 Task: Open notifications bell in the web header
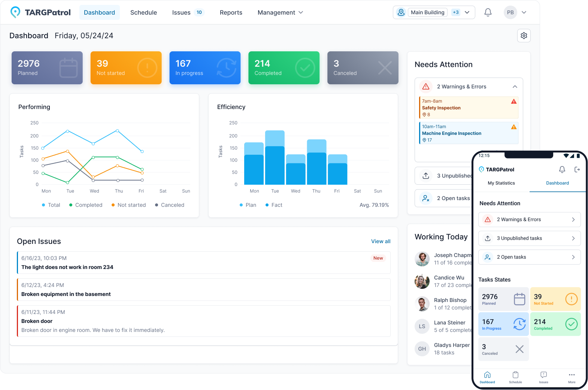(x=488, y=12)
